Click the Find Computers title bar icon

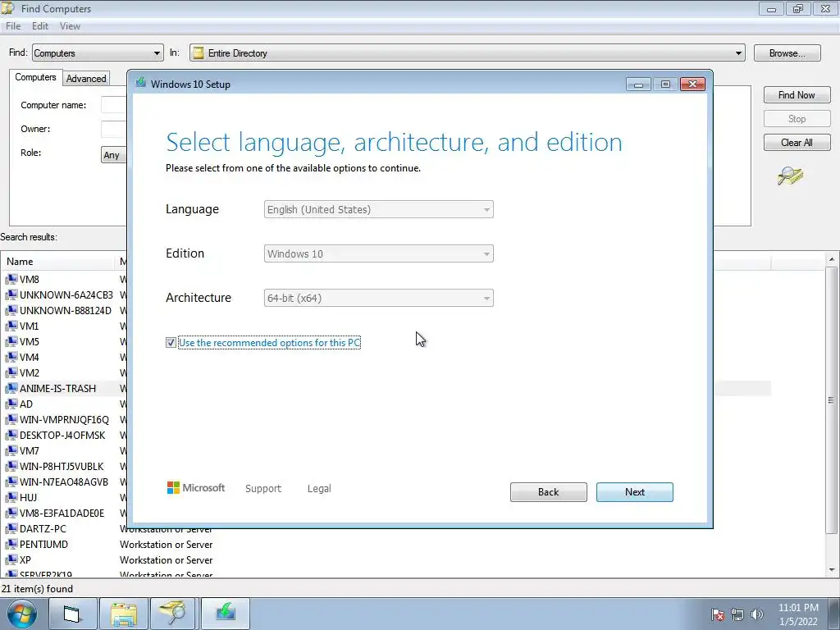click(x=8, y=8)
